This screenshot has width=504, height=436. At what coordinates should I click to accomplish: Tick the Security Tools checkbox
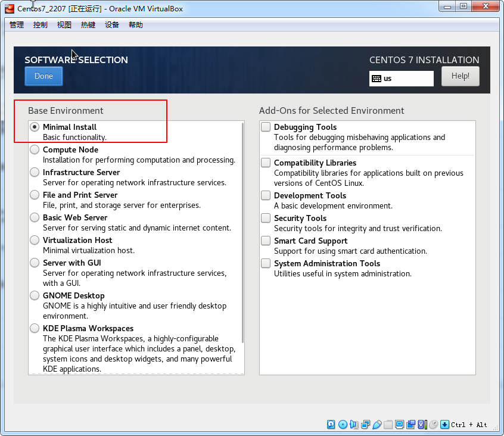(266, 219)
